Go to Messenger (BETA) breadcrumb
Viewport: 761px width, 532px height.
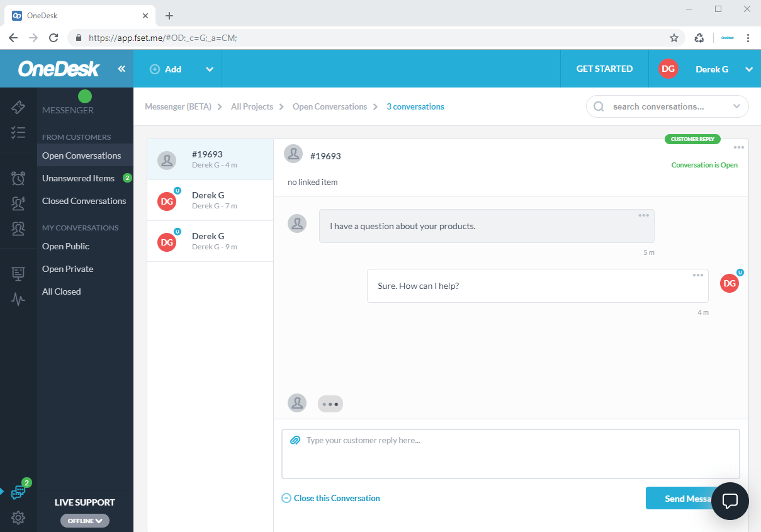(178, 106)
